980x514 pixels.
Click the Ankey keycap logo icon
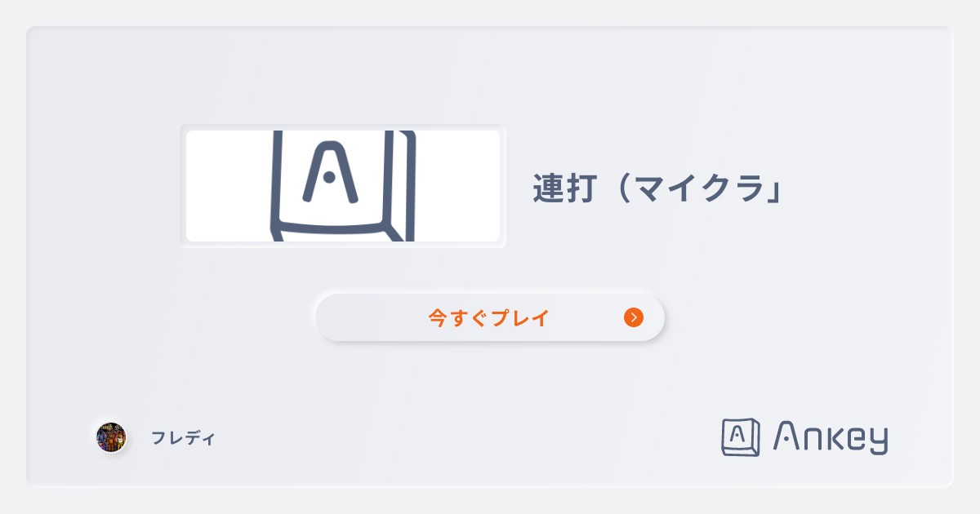coord(741,437)
